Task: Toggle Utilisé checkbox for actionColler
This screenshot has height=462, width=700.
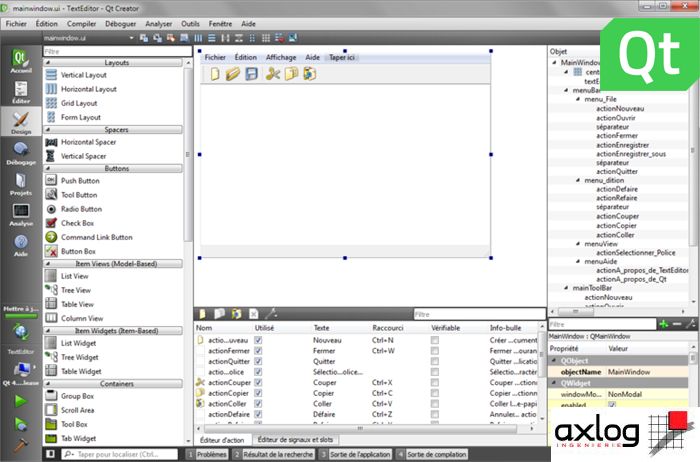Action: coord(258,404)
